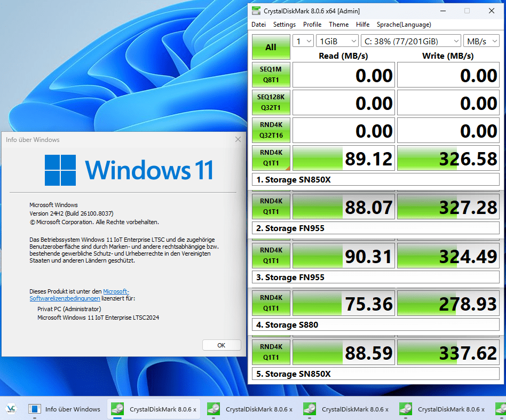Click the 324.49 write result
The width and height of the screenshot is (506, 420).
tap(448, 256)
